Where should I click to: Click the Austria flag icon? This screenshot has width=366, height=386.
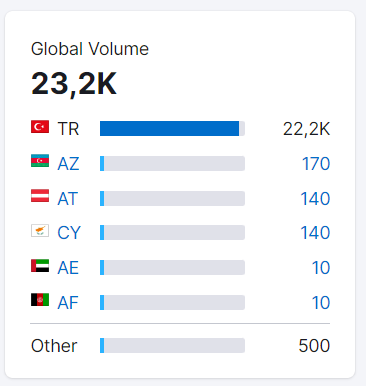(40, 196)
